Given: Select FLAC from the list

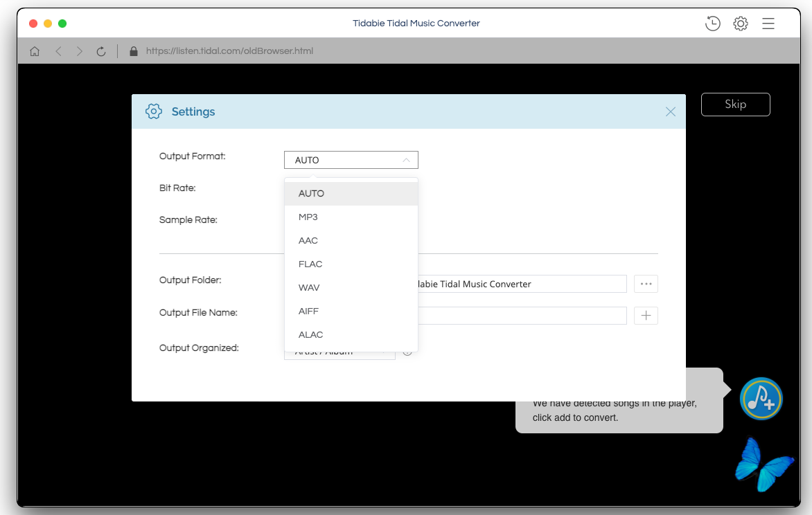Looking at the screenshot, I should tap(310, 264).
